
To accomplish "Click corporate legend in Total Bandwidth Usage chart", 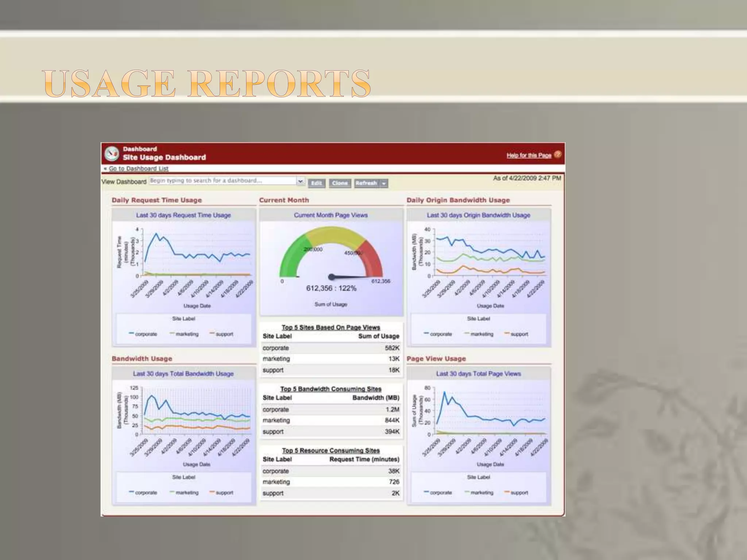I will tap(143, 493).
